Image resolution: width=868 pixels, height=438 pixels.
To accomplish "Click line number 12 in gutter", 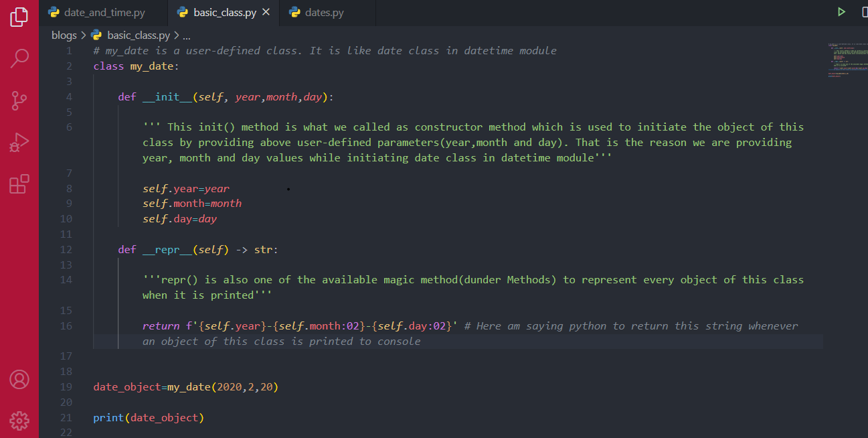I will click(x=66, y=249).
